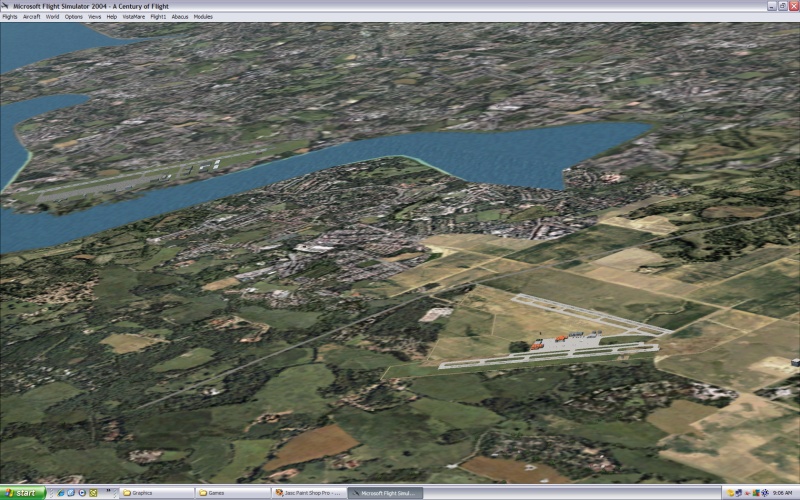Click the small red tray icon
This screenshot has width=800, height=500.
[747, 493]
